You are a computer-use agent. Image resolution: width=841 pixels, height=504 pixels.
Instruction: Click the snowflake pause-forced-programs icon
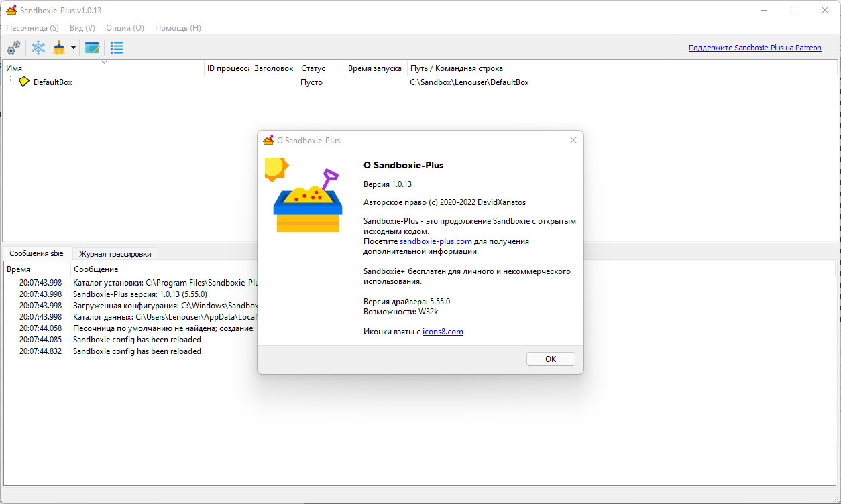(x=39, y=48)
